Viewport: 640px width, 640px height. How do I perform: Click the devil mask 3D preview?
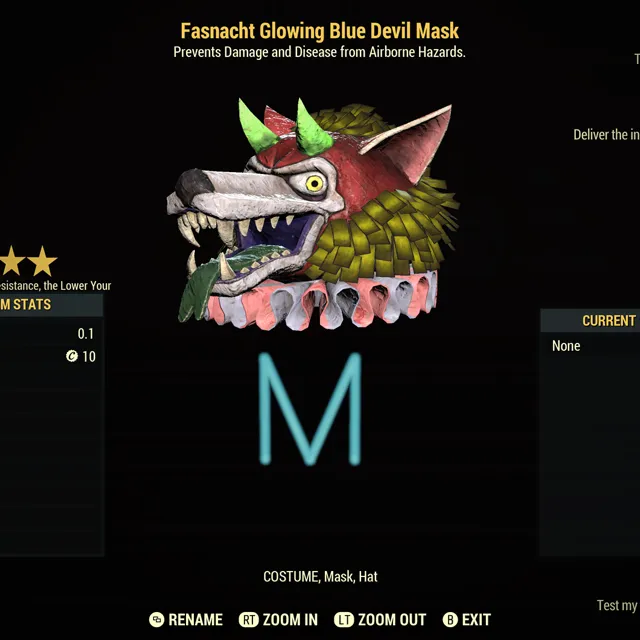pyautogui.click(x=313, y=214)
